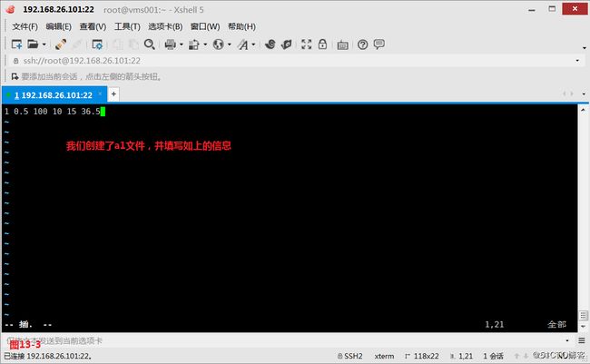Image resolution: width=590 pixels, height=364 pixels.
Task: Minimize the Xshell window
Action: click(532, 9)
